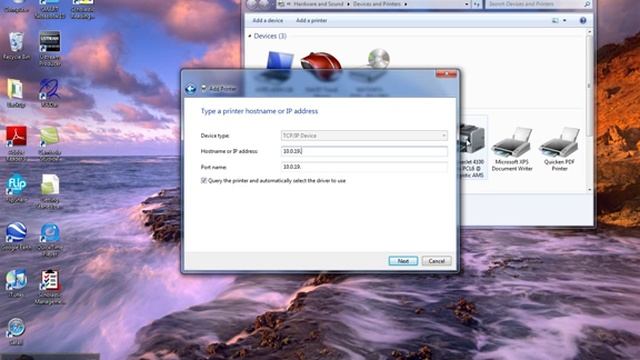Image resolution: width=640 pixels, height=360 pixels.
Task: Click Devices and Printers breadcrumb
Action: pos(377,4)
